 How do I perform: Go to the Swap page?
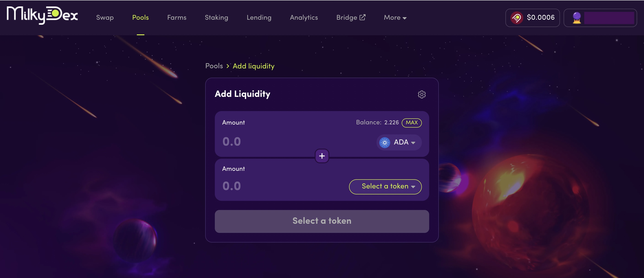tap(105, 17)
